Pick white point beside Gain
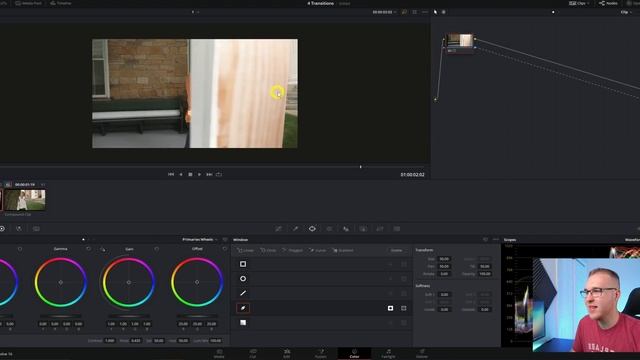Image resolution: width=640 pixels, height=360 pixels. [x=102, y=249]
